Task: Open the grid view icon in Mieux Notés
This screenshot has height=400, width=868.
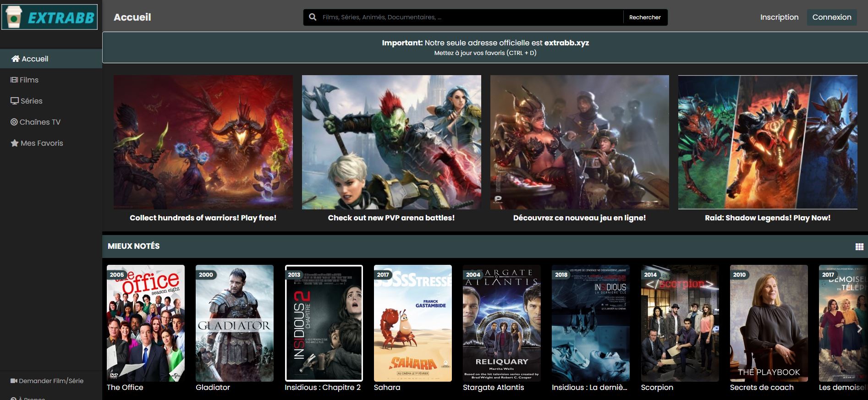Action: (859, 247)
